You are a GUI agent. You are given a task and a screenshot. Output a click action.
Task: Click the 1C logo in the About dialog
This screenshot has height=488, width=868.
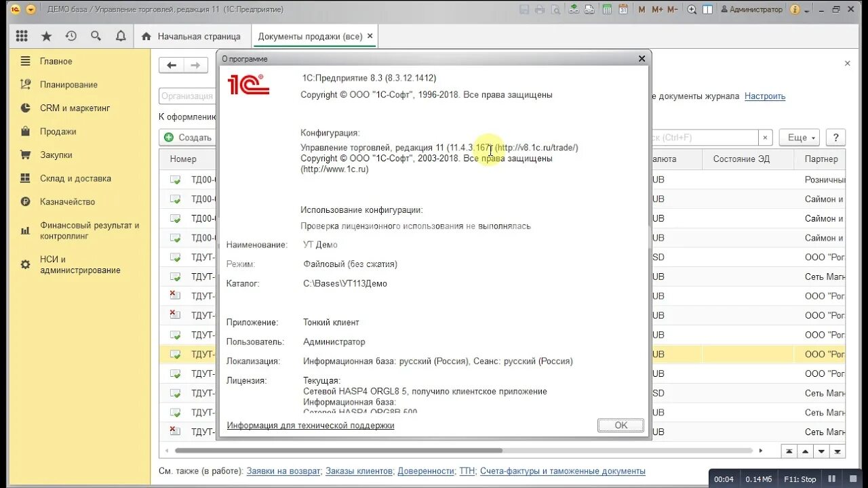tap(248, 85)
